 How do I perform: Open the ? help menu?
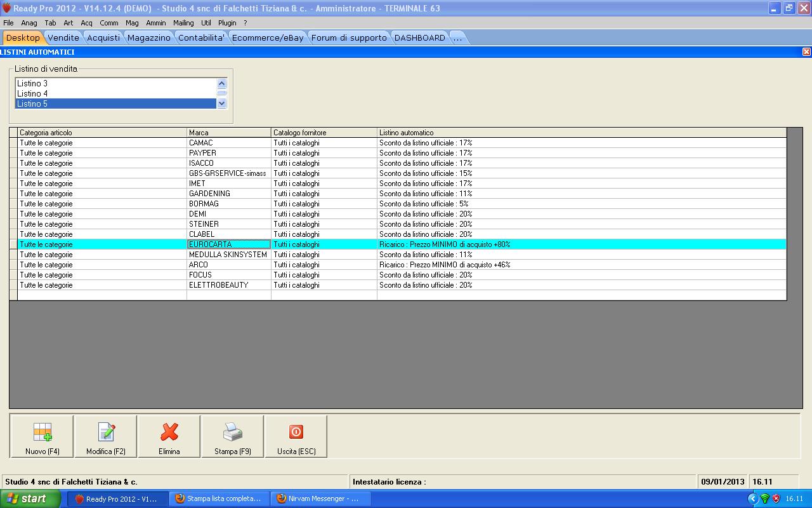click(x=245, y=23)
